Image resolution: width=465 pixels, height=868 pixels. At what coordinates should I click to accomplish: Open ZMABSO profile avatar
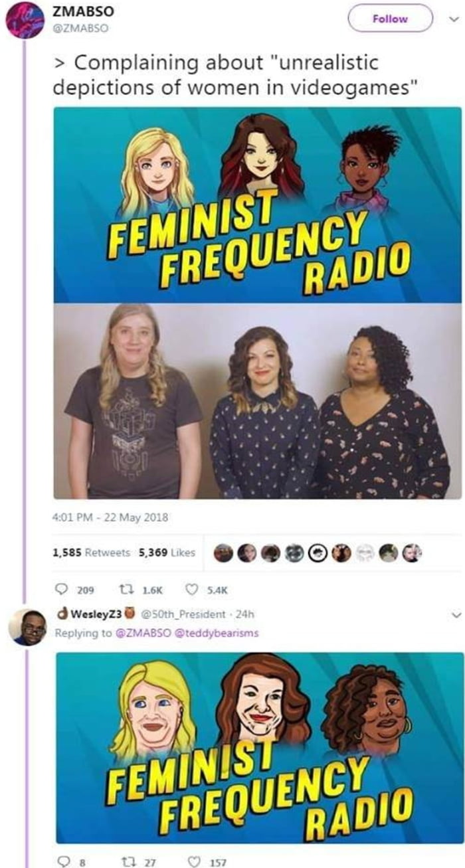click(25, 20)
